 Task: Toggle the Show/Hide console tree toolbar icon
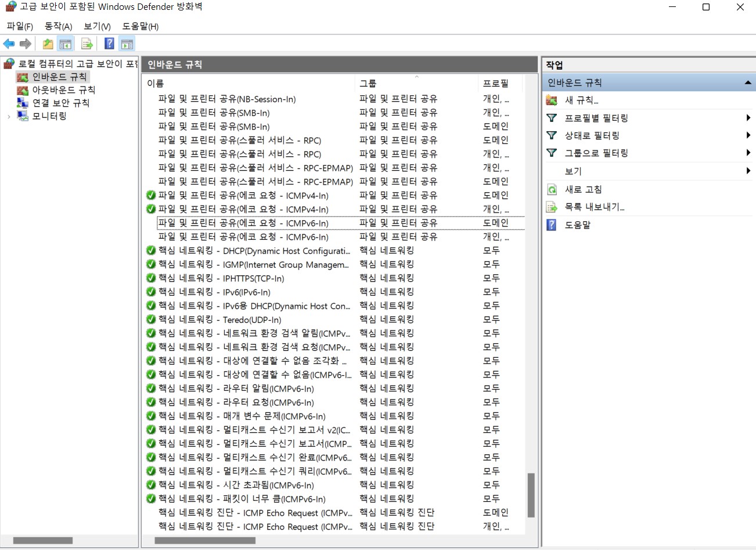(66, 44)
